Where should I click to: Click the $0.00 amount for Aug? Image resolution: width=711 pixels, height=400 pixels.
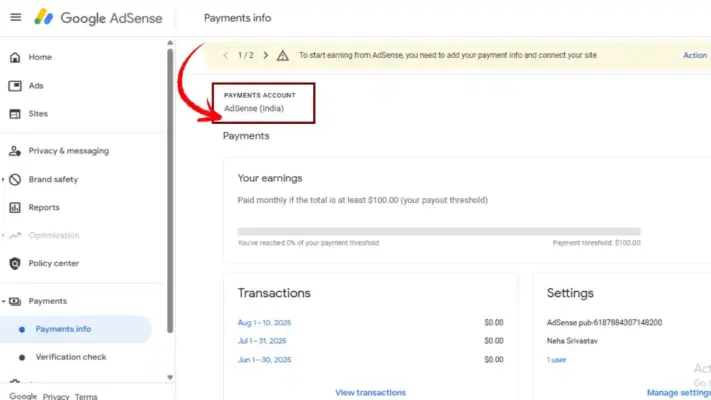point(494,322)
